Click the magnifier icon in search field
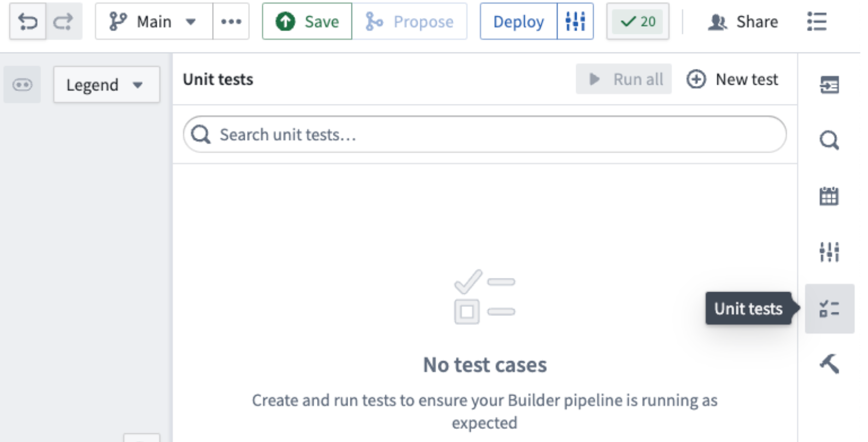The width and height of the screenshot is (868, 442). (201, 134)
